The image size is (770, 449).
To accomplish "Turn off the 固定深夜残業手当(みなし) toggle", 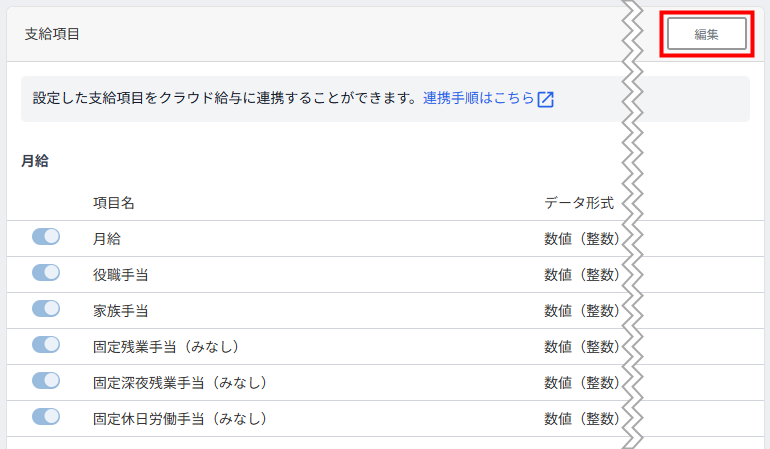I will 46,381.
